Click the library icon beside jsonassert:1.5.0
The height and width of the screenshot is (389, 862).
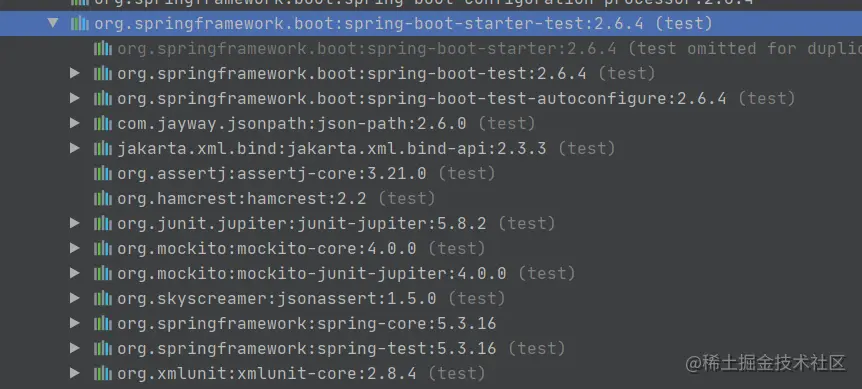(103, 298)
